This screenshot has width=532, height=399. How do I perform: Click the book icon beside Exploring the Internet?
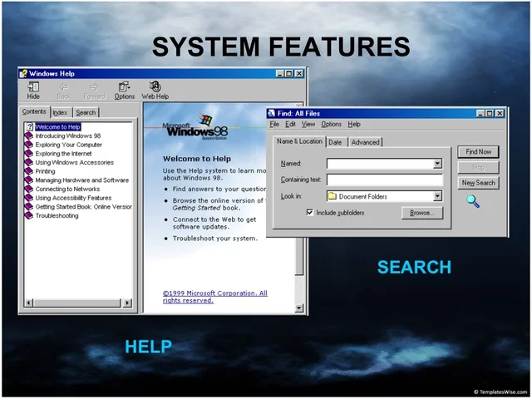(29, 153)
